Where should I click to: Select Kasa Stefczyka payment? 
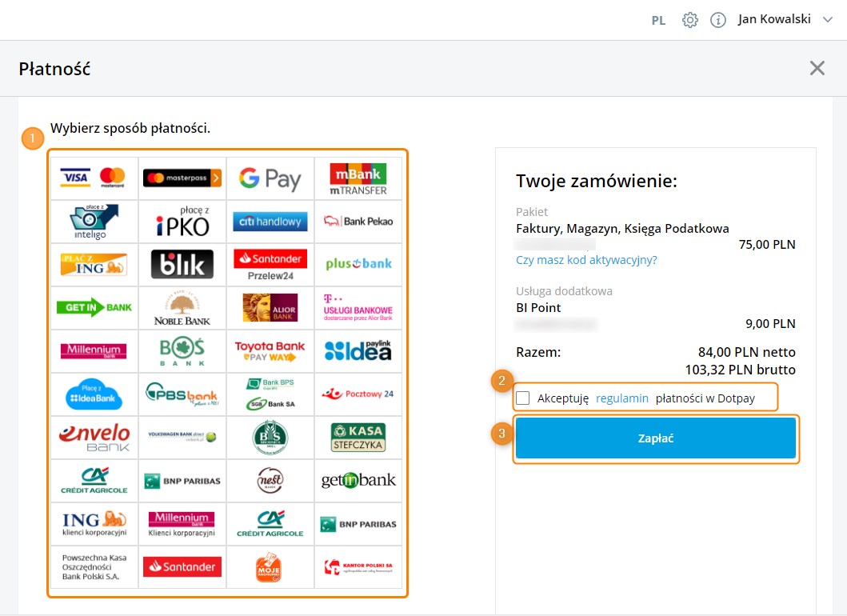click(358, 438)
